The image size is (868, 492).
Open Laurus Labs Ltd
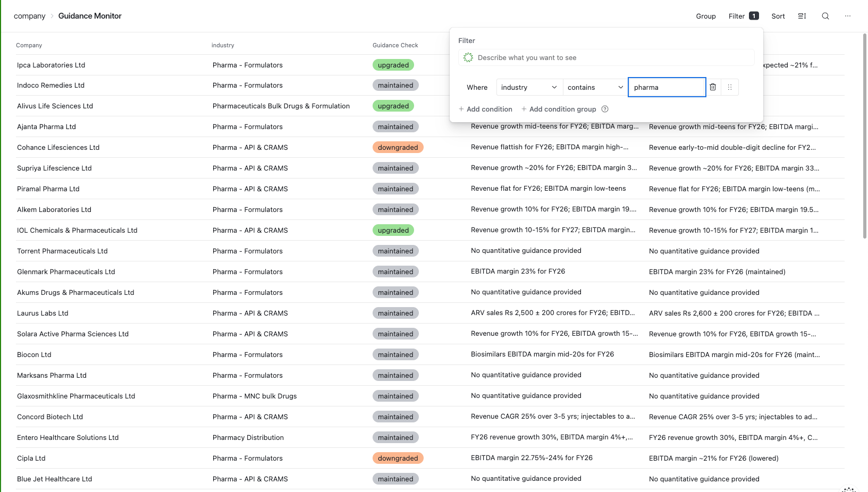(x=43, y=313)
